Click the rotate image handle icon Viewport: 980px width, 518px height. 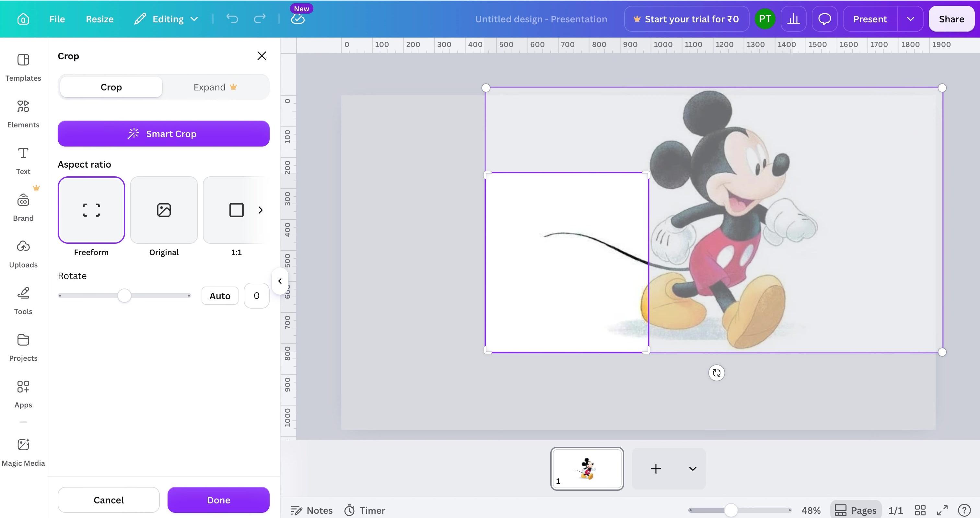[x=717, y=372]
